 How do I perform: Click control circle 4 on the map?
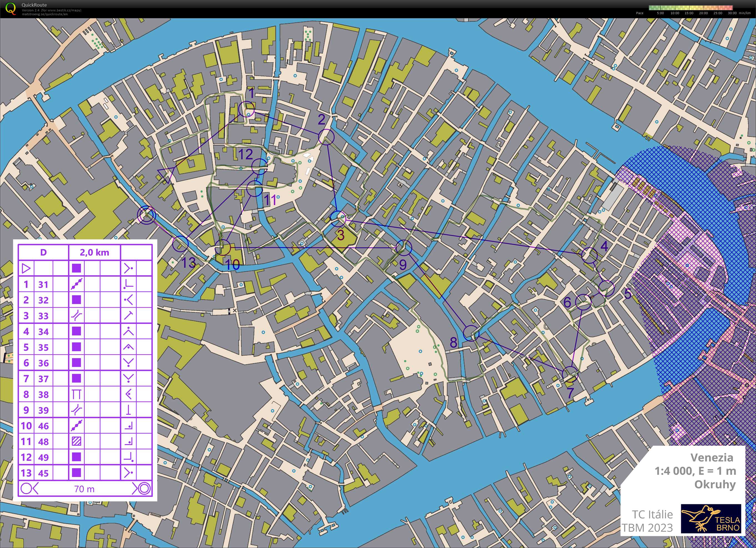pyautogui.click(x=589, y=255)
